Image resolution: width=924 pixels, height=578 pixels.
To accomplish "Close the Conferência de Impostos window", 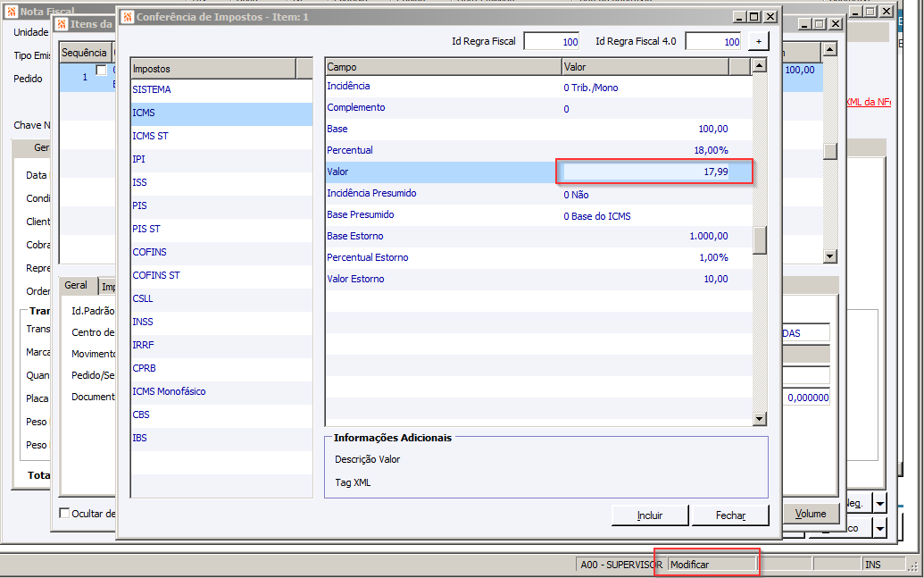I will coord(770,17).
